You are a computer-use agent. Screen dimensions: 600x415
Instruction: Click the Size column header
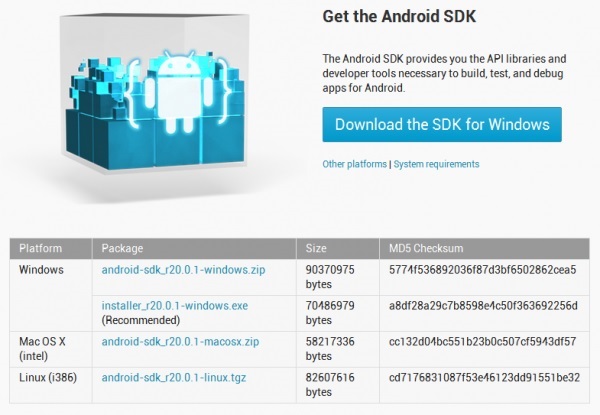[x=316, y=248]
